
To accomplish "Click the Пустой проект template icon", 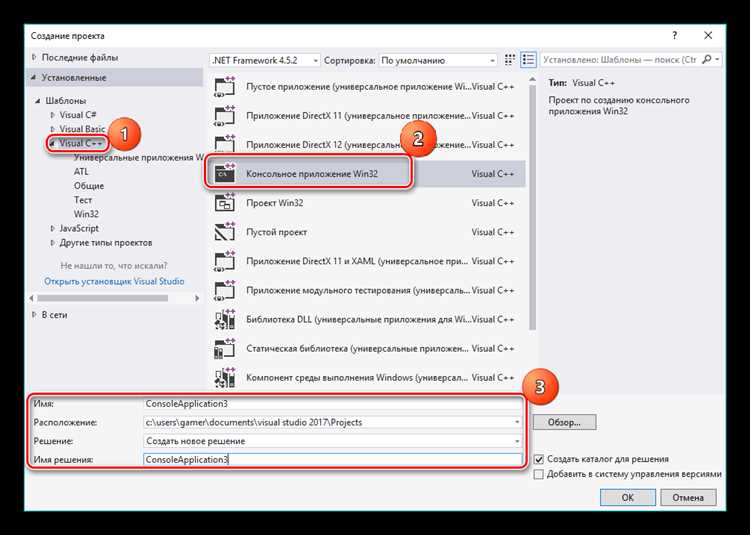I will pos(225,232).
